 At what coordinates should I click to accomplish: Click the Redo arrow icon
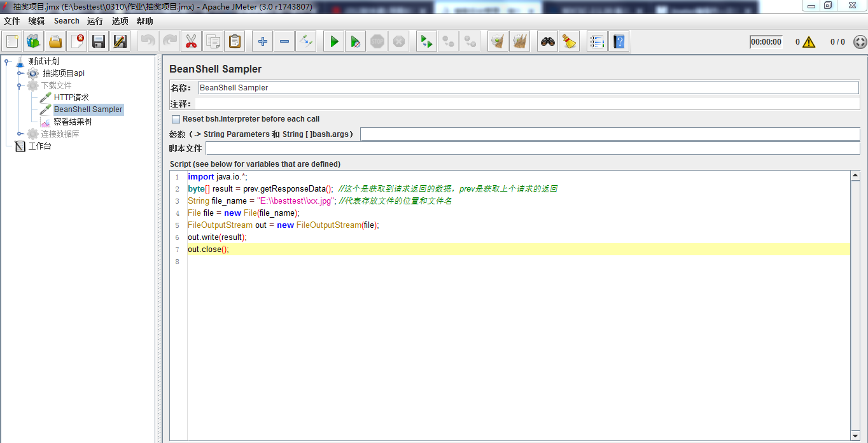[x=170, y=42]
